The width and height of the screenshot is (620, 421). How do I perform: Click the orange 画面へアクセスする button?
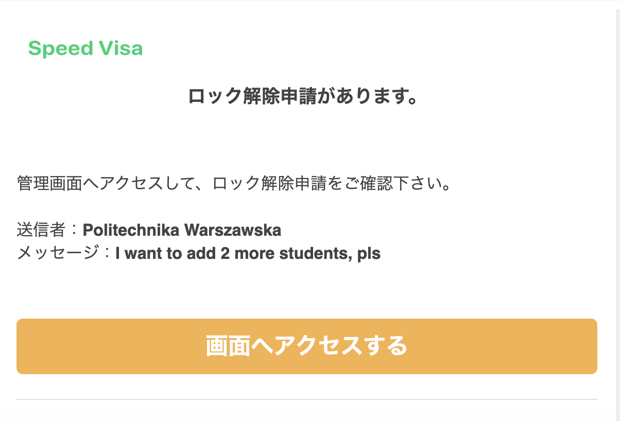click(306, 346)
